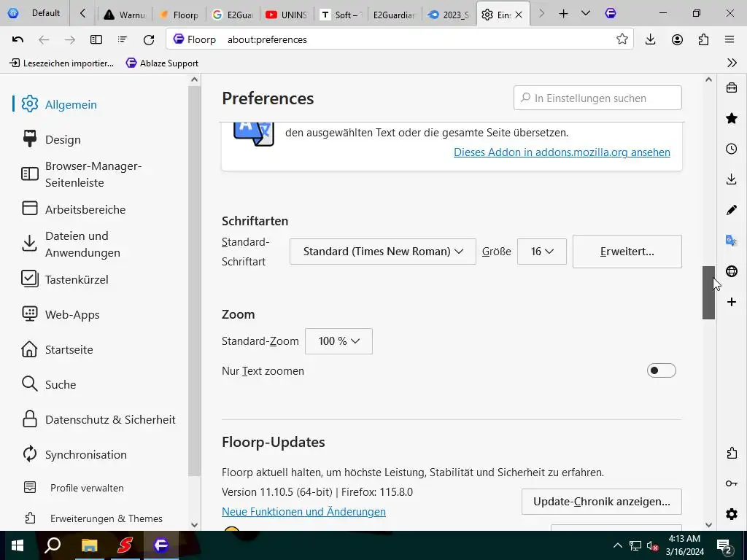Open history clock in right sidebar
747x560 pixels.
point(731,149)
